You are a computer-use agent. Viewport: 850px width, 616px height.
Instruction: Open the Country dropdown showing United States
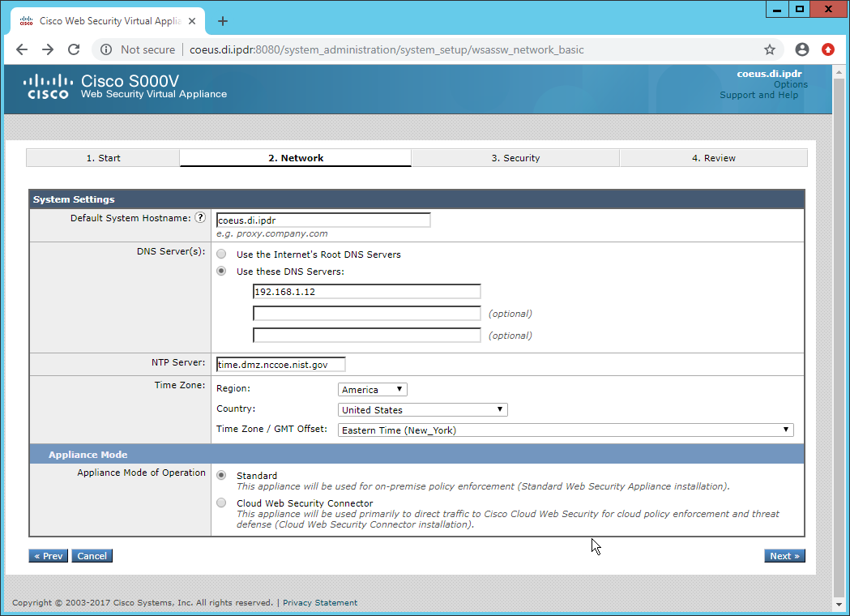click(x=423, y=410)
